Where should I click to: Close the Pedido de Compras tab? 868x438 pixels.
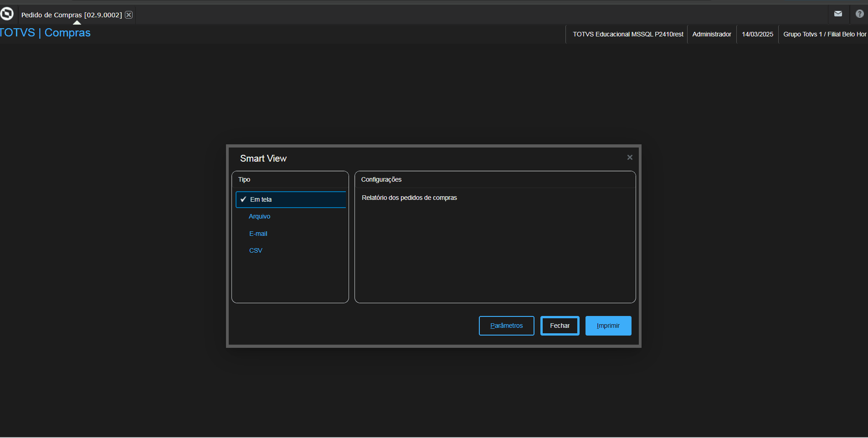(129, 15)
